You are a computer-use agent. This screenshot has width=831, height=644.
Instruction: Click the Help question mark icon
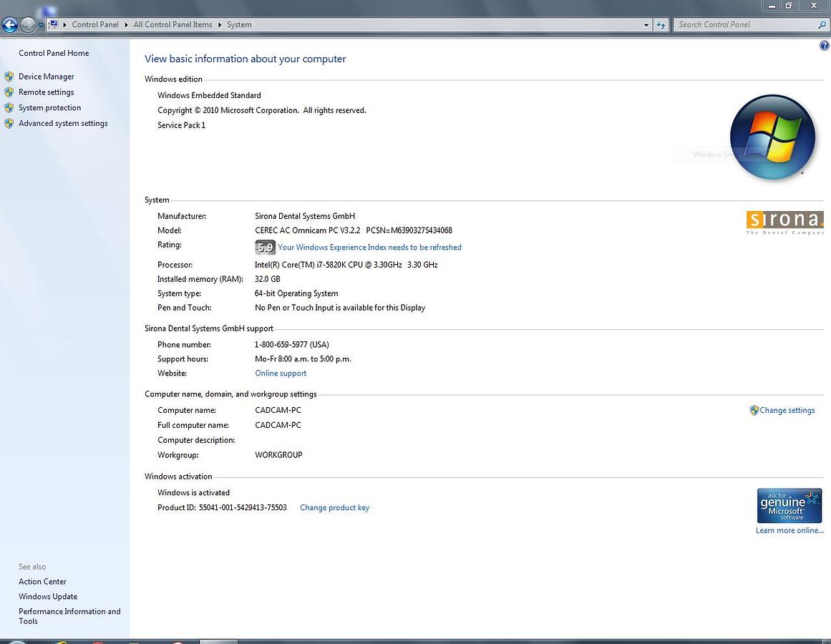click(824, 46)
